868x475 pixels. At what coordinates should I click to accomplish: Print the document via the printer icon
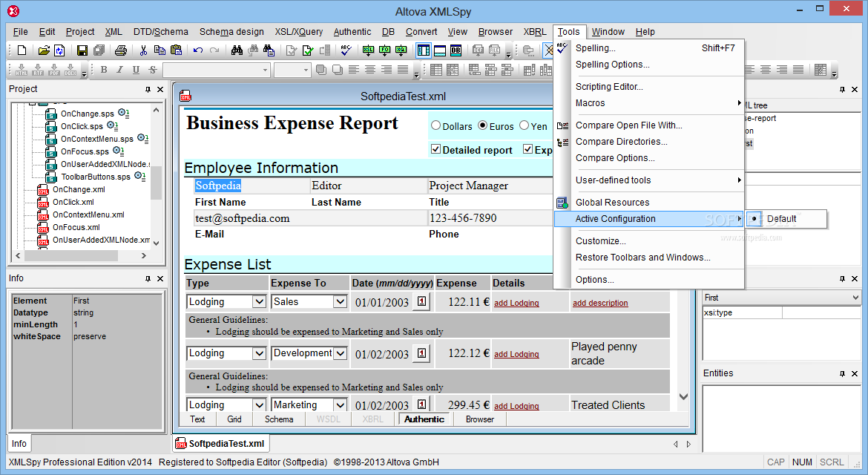121,51
